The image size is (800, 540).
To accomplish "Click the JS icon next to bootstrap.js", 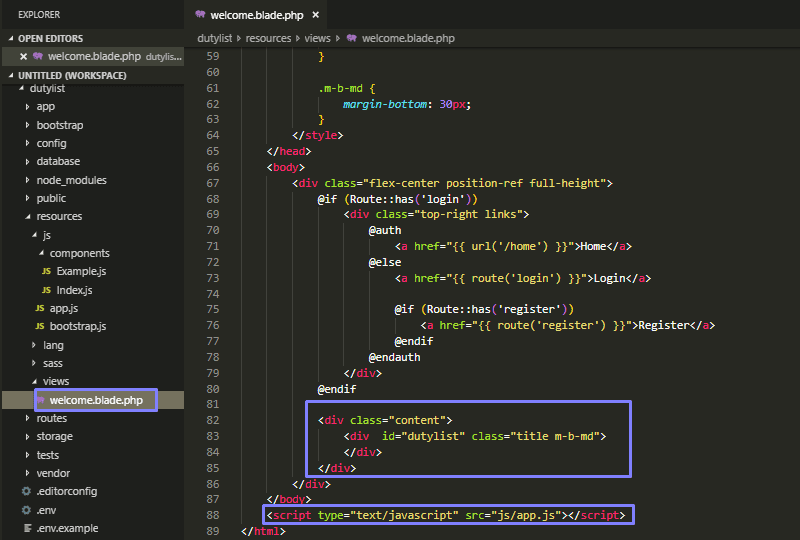I will pos(40,326).
